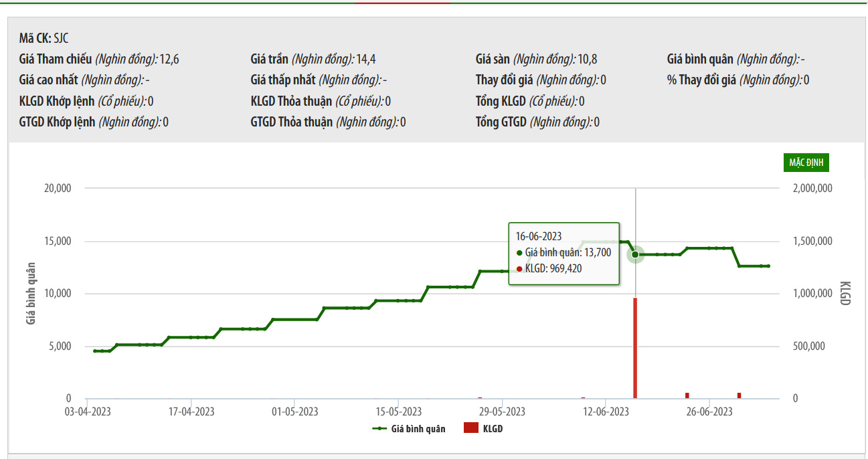Select the 17-04-2023 date axis label
The image size is (868, 459).
(x=192, y=411)
